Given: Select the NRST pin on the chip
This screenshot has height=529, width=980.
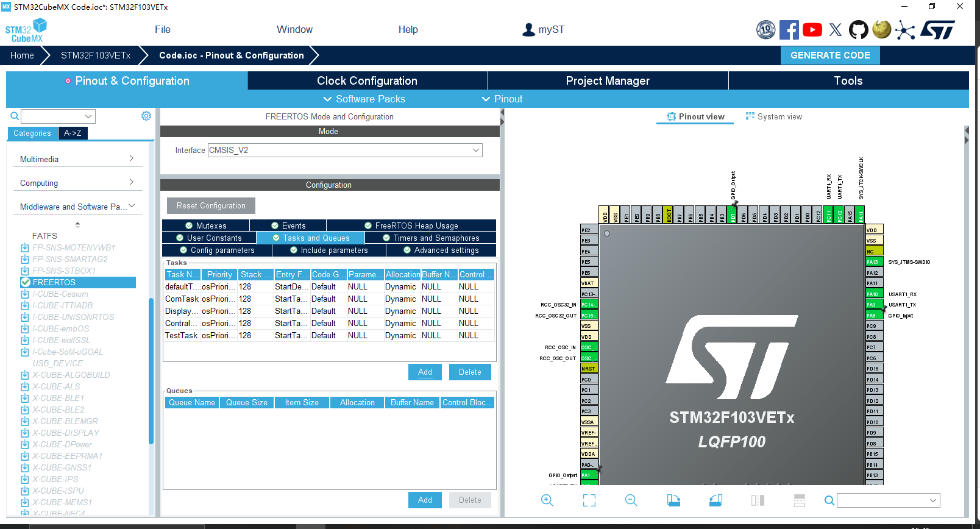Looking at the screenshot, I should point(589,369).
